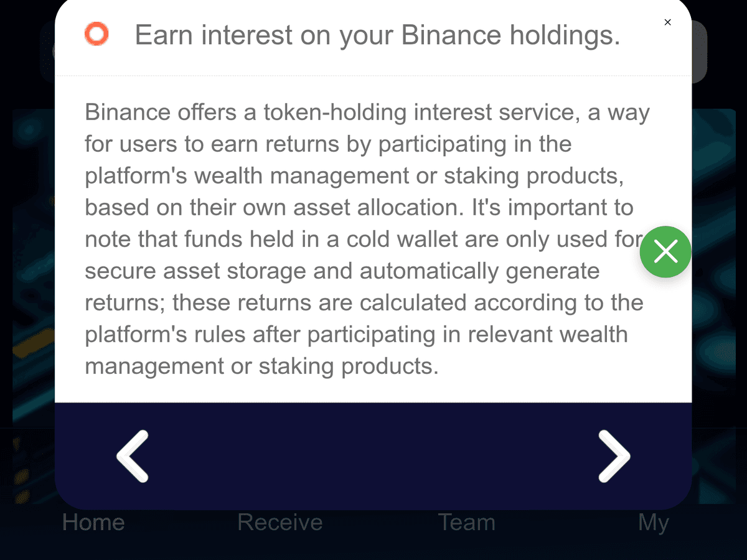Click the paragraph describing Binance interest service
The image size is (747, 560).
click(x=367, y=240)
